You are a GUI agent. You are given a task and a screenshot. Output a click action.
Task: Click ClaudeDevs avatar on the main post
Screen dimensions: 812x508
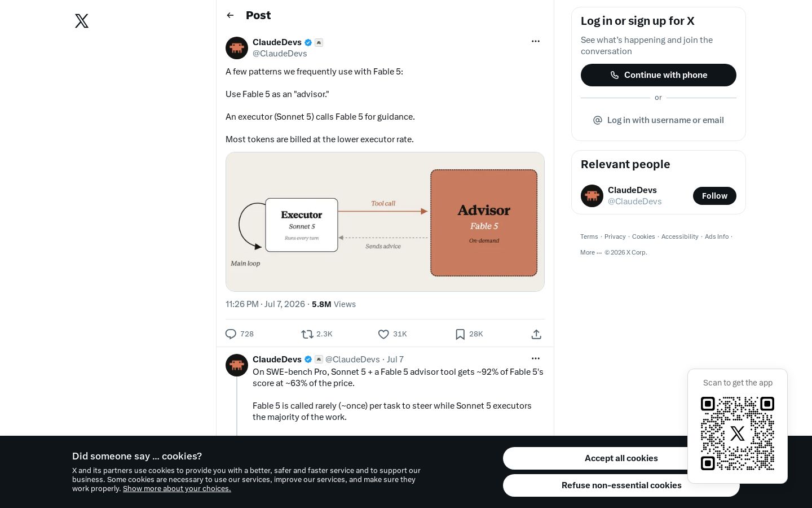pyautogui.click(x=237, y=48)
